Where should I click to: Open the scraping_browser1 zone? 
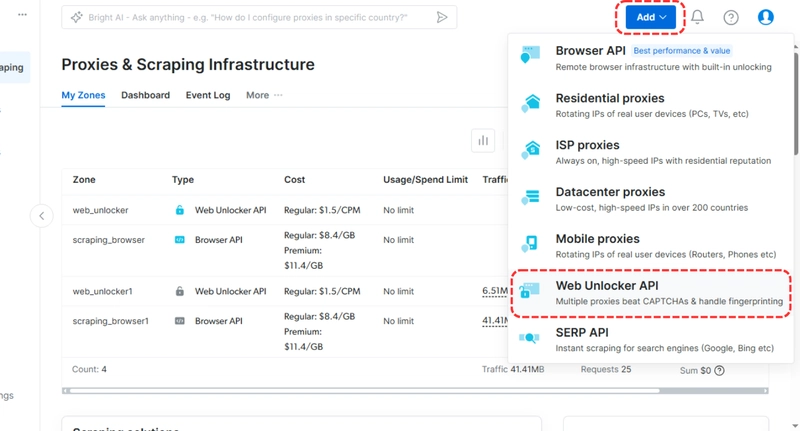point(111,321)
